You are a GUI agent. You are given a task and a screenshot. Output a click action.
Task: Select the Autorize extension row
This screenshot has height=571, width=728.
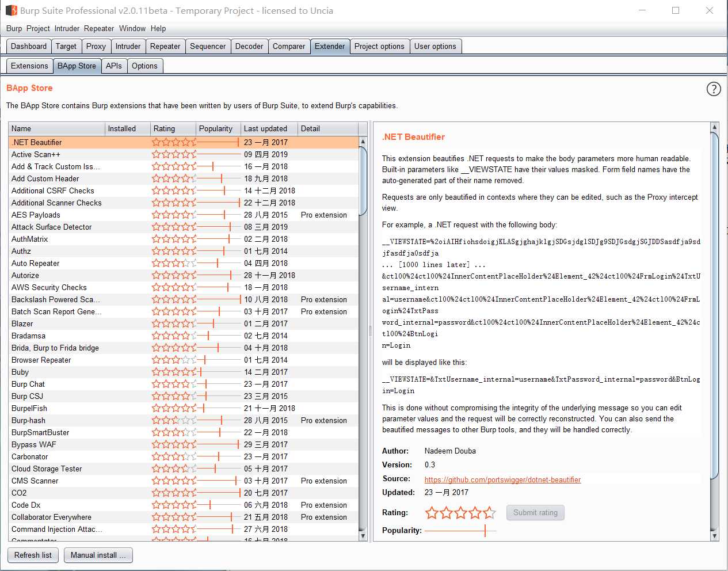coord(184,275)
